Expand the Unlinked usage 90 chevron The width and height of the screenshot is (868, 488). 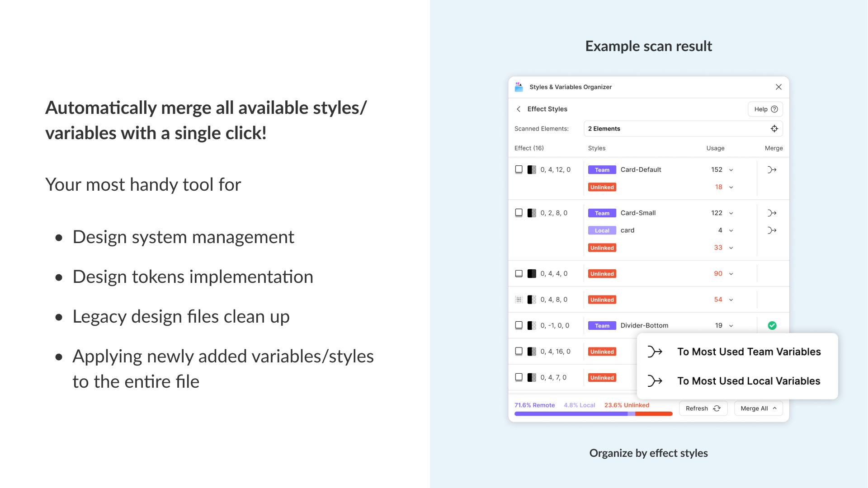(x=731, y=274)
